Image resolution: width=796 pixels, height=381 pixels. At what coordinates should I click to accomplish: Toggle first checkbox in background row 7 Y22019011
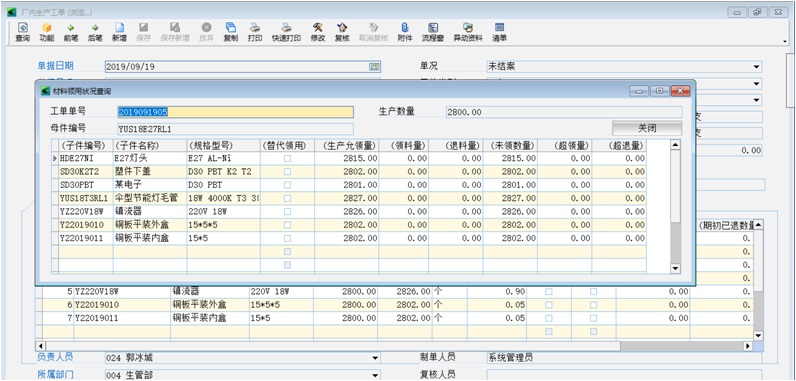click(x=548, y=318)
